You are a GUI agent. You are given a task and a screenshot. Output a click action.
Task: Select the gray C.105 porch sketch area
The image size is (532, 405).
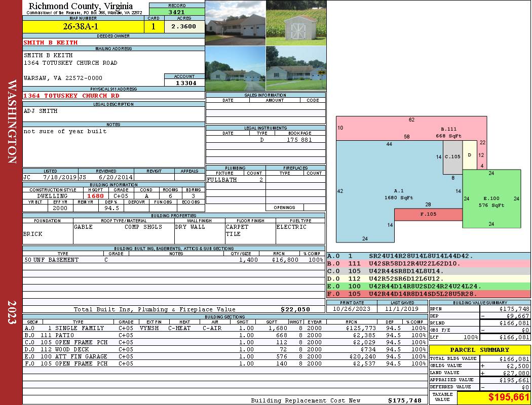click(x=452, y=157)
